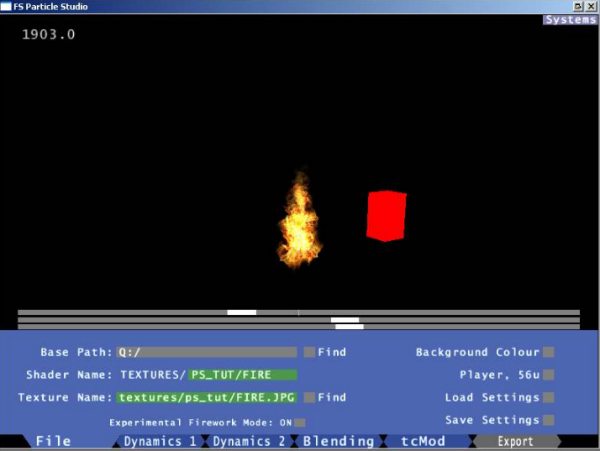Switch to the Blending tab
Viewport: 600px width, 451px height.
[339, 441]
